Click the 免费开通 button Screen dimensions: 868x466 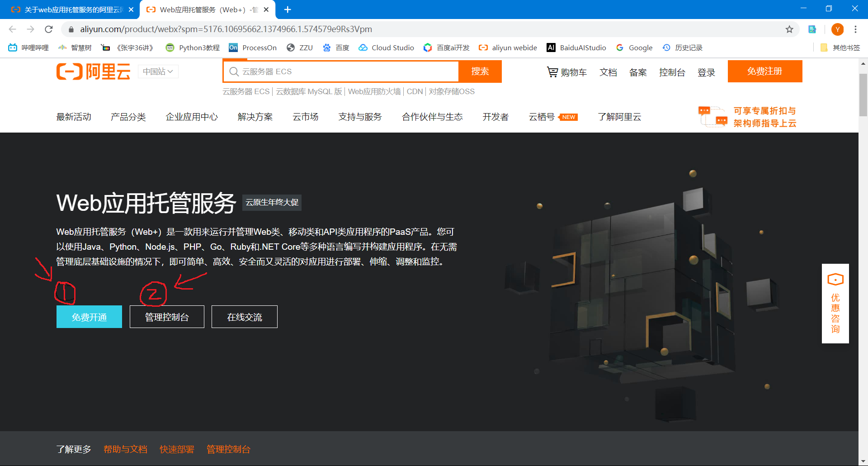click(89, 317)
